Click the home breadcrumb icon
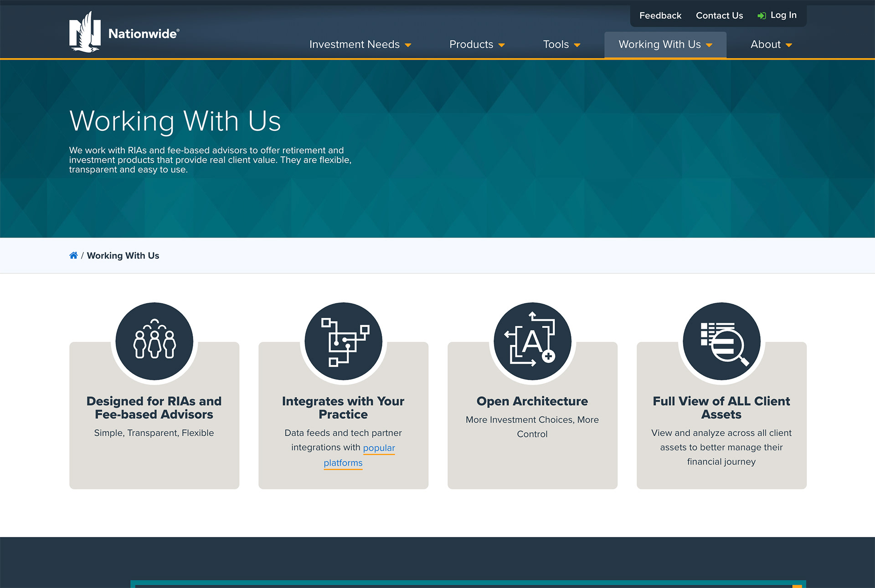 coord(73,255)
